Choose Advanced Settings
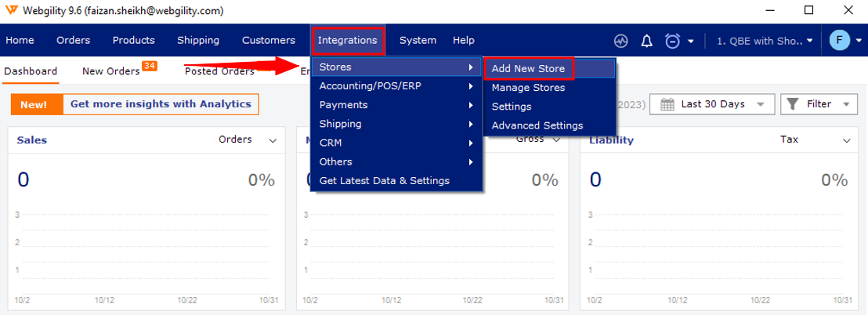This screenshot has width=868, height=315. point(549,125)
